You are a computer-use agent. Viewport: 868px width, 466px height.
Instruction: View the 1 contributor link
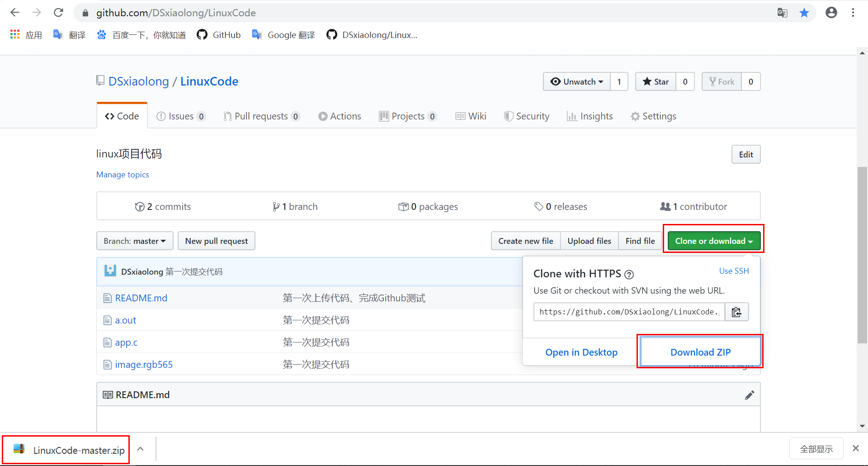(x=693, y=207)
